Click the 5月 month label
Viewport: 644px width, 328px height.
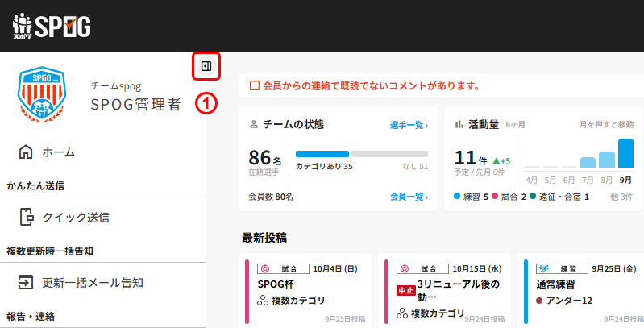coord(551,181)
